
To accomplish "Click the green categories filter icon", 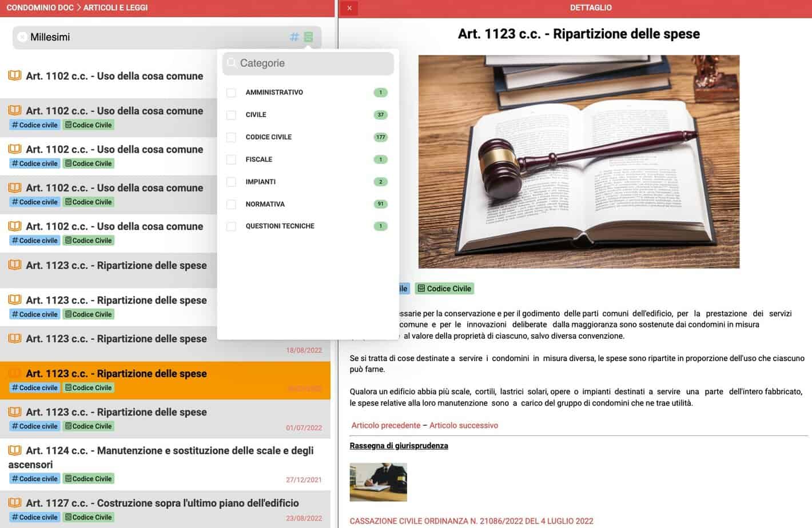I will (x=308, y=37).
